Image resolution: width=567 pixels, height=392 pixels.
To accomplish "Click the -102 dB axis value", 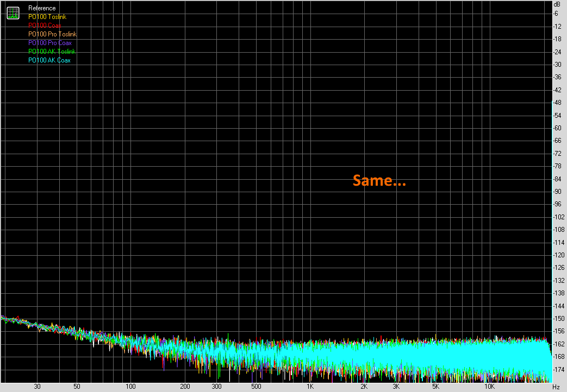I will point(559,217).
